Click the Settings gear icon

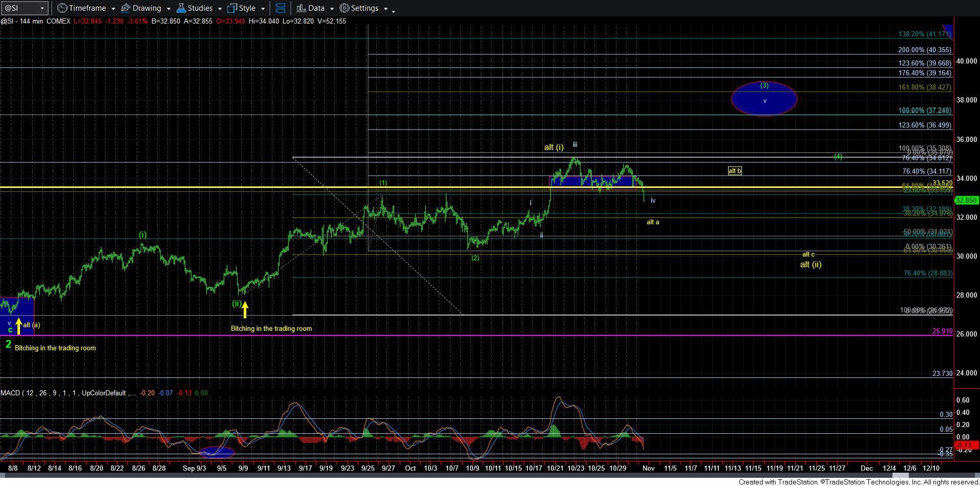point(345,8)
